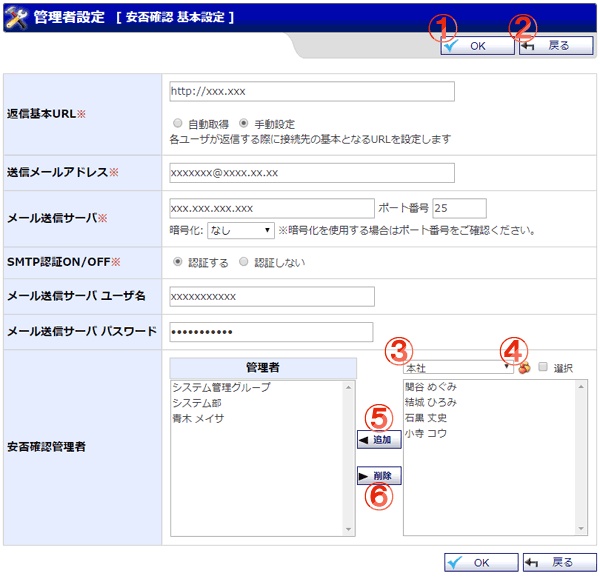The image size is (600, 579).
Task: Toggle the 選択 checkbox
Action: 543,367
